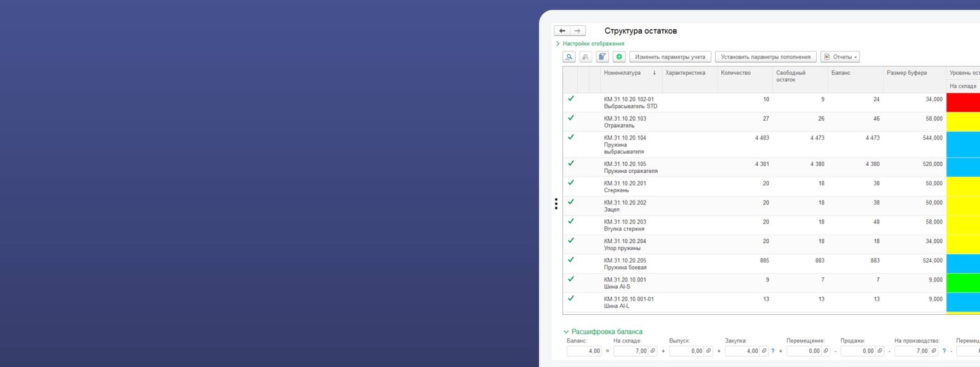The width and height of the screenshot is (980, 367).
Task: Click balance cell 48 in Втулка стержня row
Action: tap(856, 225)
